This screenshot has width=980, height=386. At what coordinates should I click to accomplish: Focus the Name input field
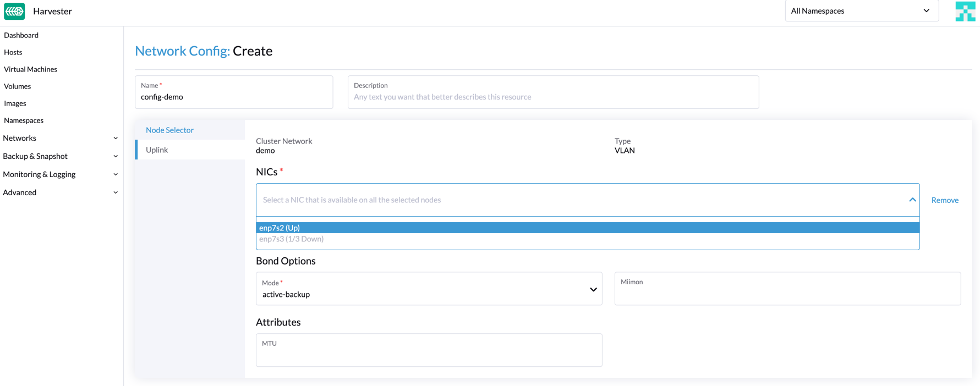click(233, 97)
